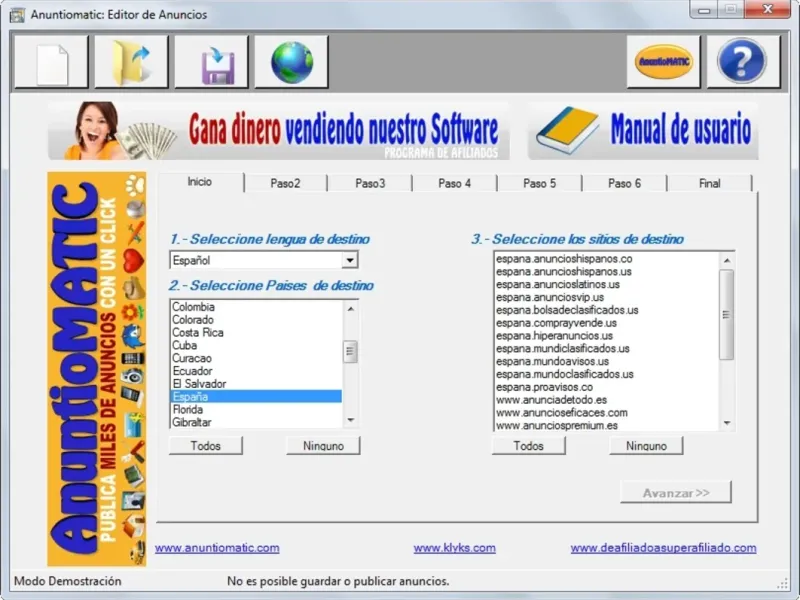This screenshot has height=600, width=800.
Task: Open the www.anuntiomatic.com link
Action: coord(217,547)
